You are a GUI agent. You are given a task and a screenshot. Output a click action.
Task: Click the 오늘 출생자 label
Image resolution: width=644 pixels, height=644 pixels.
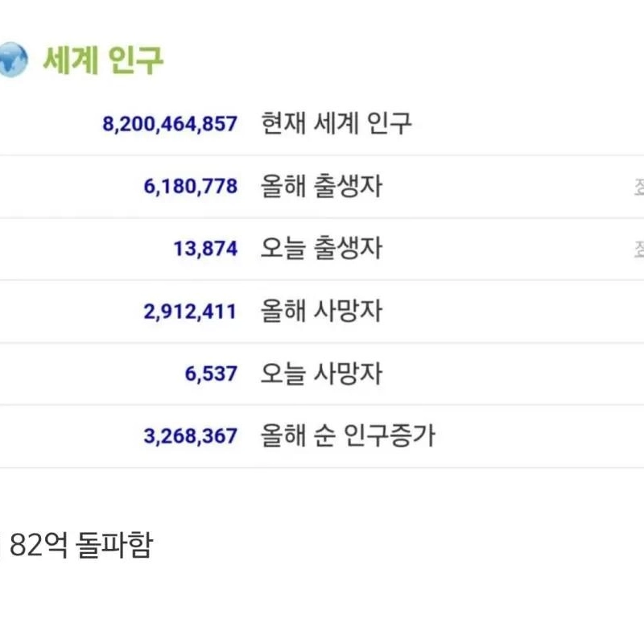(321, 249)
